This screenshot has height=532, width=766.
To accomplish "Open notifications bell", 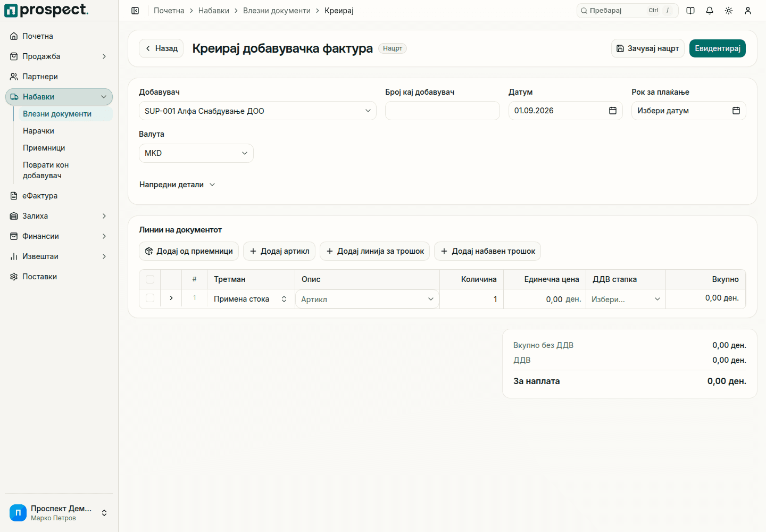I will coord(710,11).
